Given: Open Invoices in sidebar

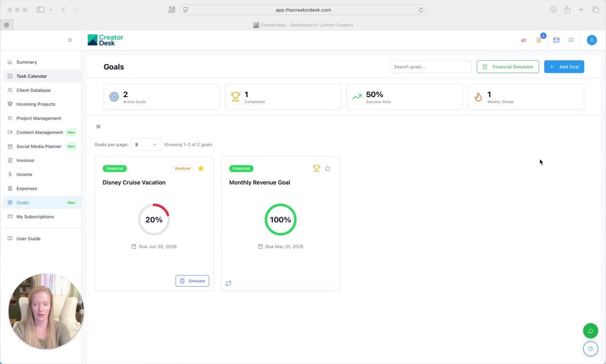Looking at the screenshot, I should tap(41, 160).
